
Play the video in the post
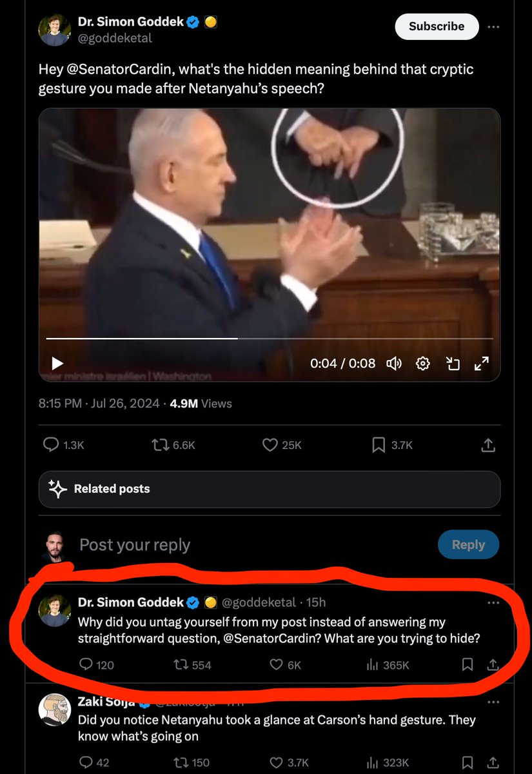[x=57, y=363]
